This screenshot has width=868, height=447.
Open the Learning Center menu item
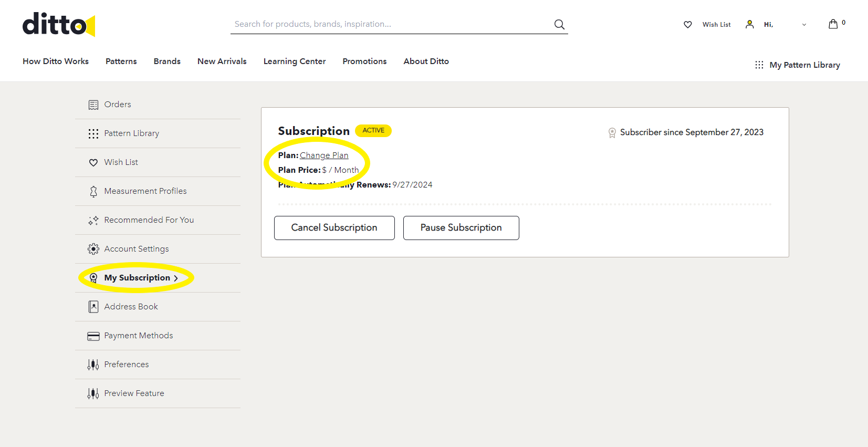[x=294, y=61]
